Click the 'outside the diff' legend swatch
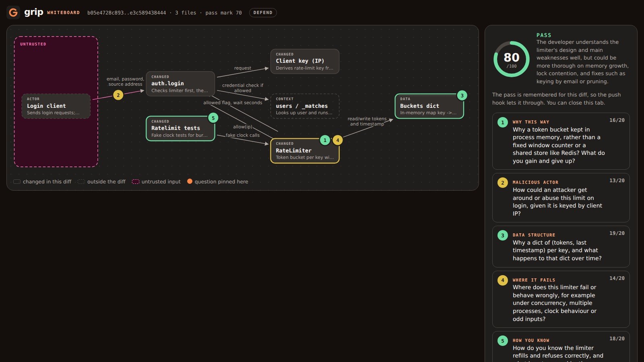The width and height of the screenshot is (644, 362). (x=81, y=182)
